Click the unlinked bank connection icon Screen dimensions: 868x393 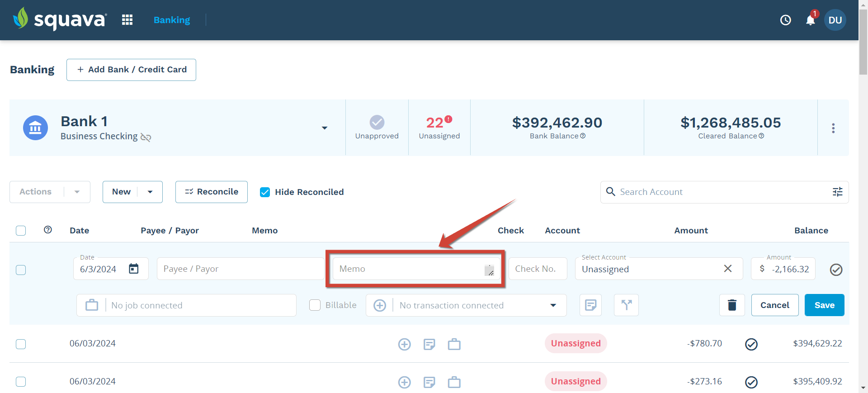coord(146,137)
